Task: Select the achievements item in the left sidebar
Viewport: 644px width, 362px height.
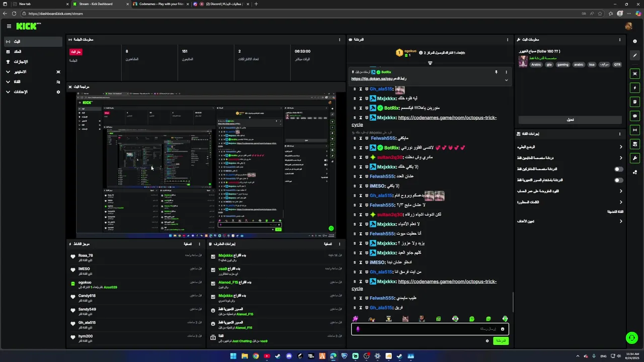Action: 33,62
